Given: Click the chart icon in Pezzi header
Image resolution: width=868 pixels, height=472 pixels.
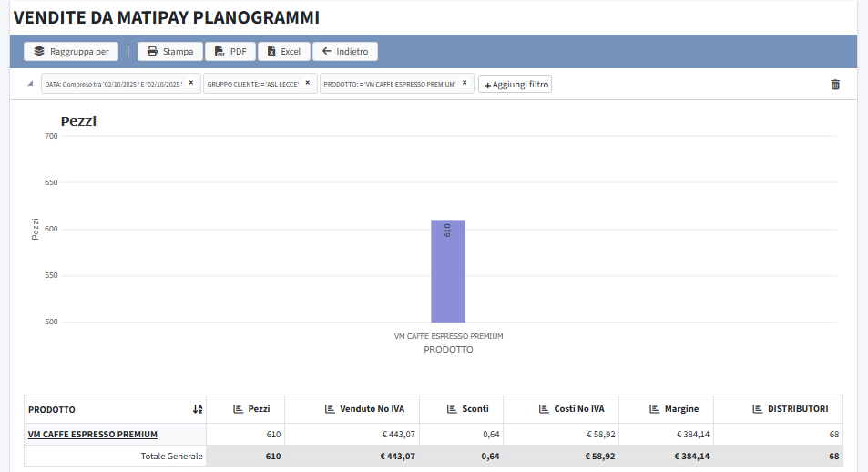Looking at the screenshot, I should [x=238, y=409].
